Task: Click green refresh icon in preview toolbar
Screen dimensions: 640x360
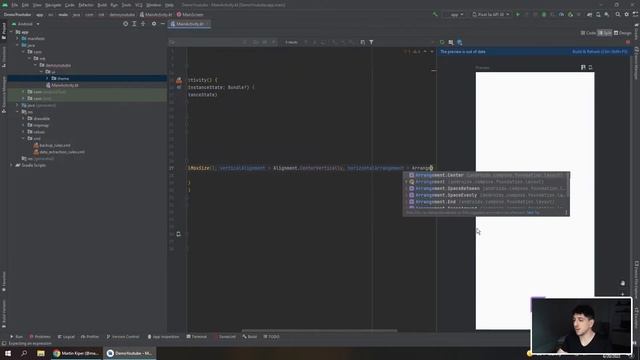Action: click(442, 42)
